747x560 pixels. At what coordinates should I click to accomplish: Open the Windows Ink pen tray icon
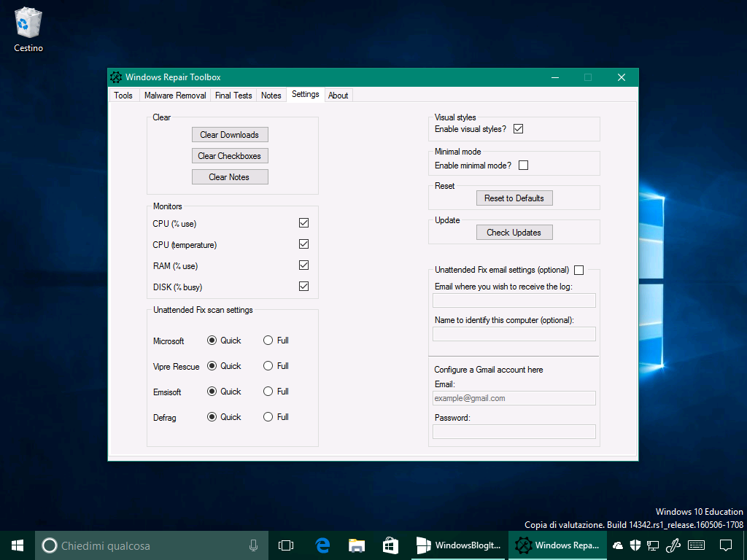click(673, 545)
